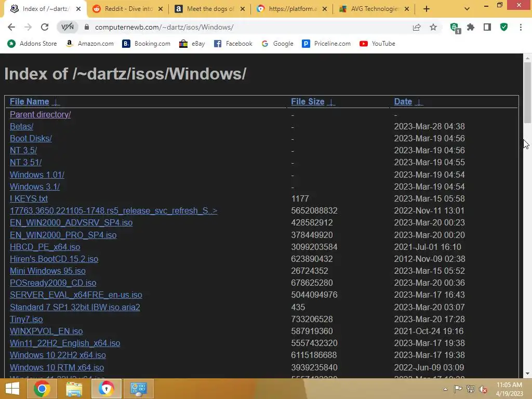Bookmark this page with the star
Image resolution: width=532 pixels, height=399 pixels.
433,27
